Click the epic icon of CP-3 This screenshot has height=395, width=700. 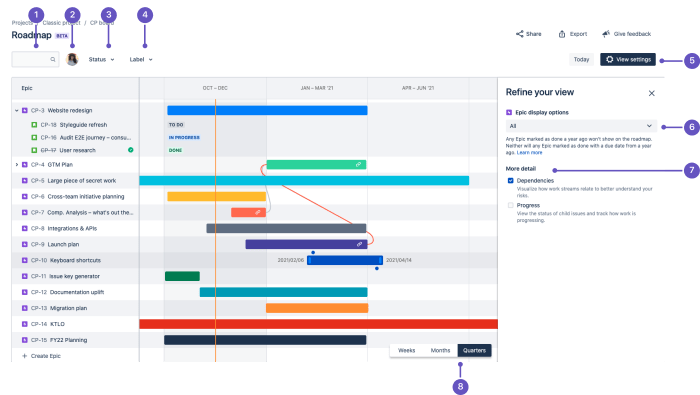tap(25, 110)
